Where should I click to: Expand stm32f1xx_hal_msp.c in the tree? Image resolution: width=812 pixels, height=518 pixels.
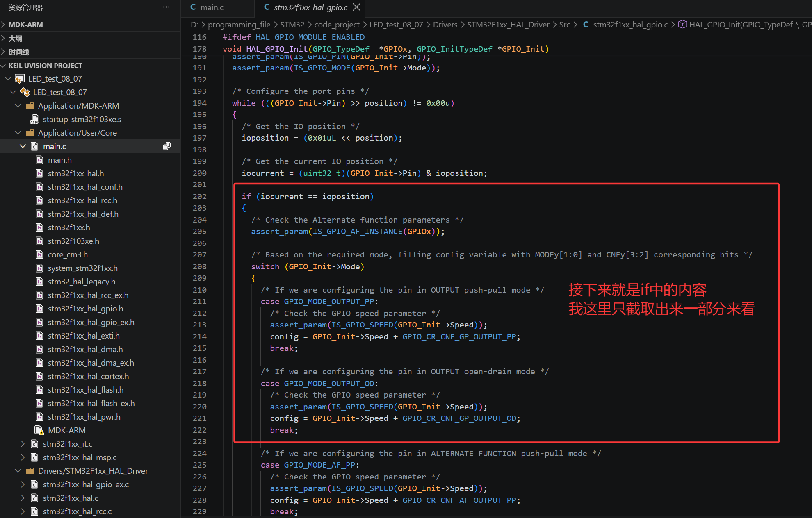point(23,457)
